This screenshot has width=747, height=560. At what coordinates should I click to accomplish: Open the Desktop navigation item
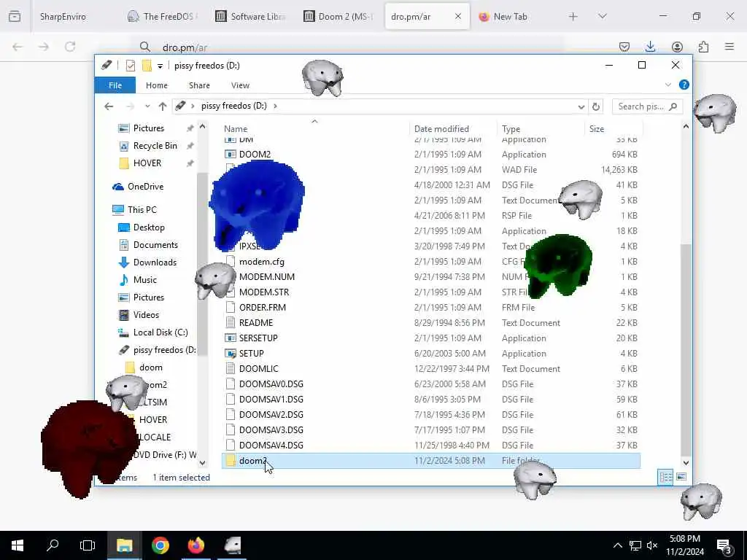[149, 227]
